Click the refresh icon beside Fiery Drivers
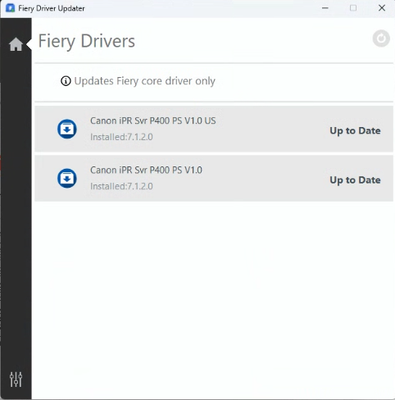The width and height of the screenshot is (395, 400). tap(381, 39)
